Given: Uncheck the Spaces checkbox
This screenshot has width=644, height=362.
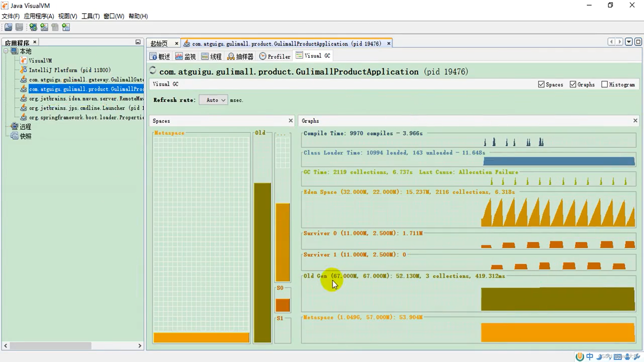Looking at the screenshot, I should 541,84.
